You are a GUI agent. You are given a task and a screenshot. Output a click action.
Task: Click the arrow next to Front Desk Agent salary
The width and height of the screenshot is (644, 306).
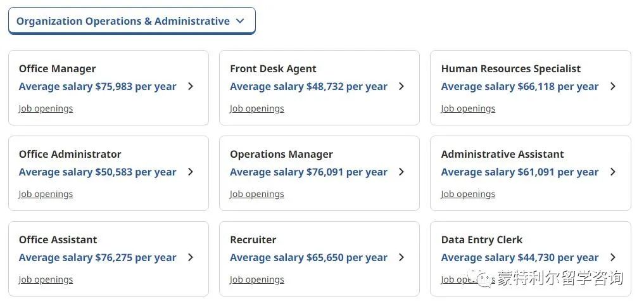[401, 86]
